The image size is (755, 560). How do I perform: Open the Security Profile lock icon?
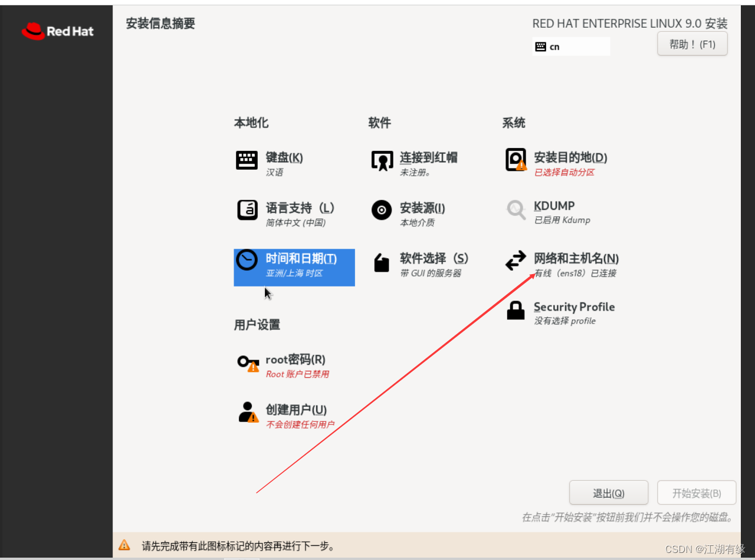click(x=516, y=310)
